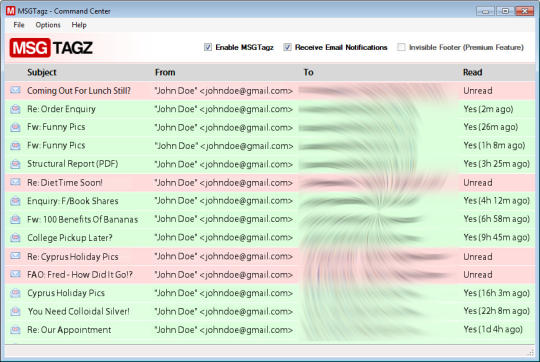Click John Doe sender in Structural Report (PDF) row
The image size is (540, 362).
(x=224, y=164)
